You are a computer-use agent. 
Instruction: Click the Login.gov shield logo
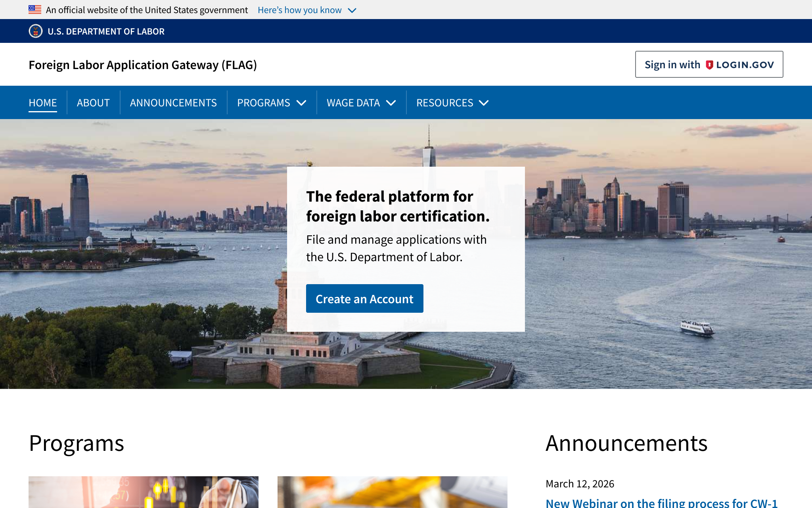pyautogui.click(x=710, y=65)
